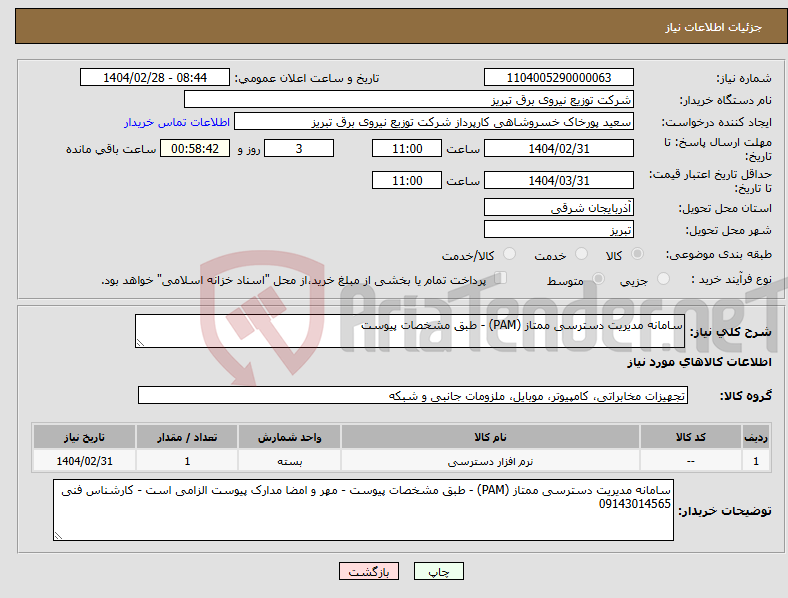
Task: Click the اطلاعات کالاهای مورد نیاز heading
Action: point(699,362)
